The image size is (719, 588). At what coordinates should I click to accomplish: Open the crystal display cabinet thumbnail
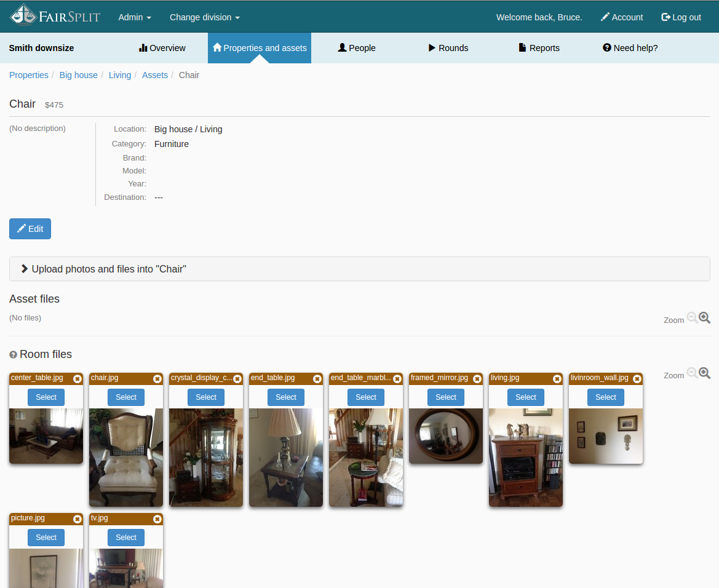pyautogui.click(x=206, y=457)
